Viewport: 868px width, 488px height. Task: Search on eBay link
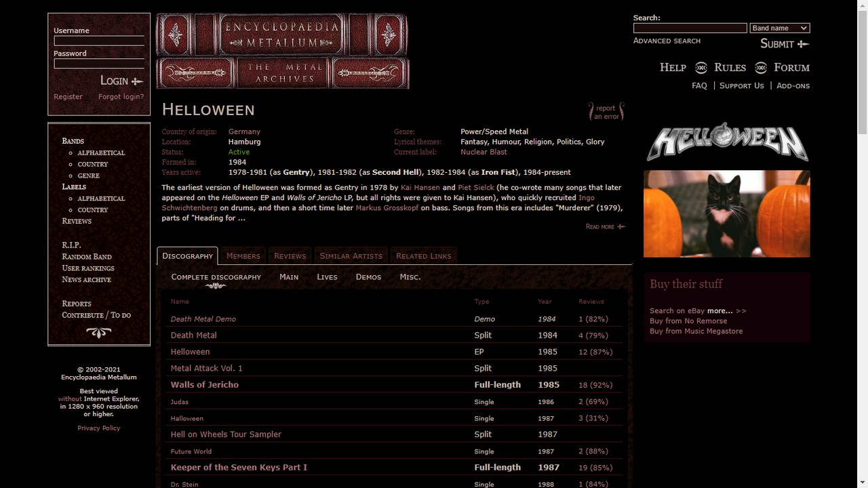pyautogui.click(x=677, y=311)
